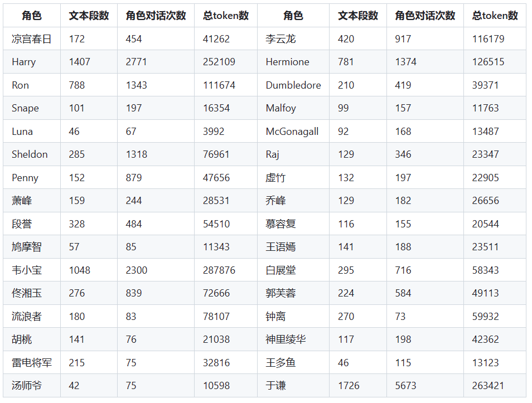The height and width of the screenshot is (403, 532).
Task: Click the 王多鱼 name cell
Action: [293, 362]
